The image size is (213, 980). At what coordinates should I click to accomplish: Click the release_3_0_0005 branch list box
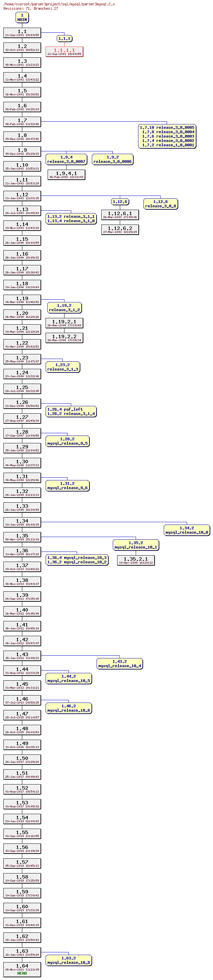coord(167,136)
